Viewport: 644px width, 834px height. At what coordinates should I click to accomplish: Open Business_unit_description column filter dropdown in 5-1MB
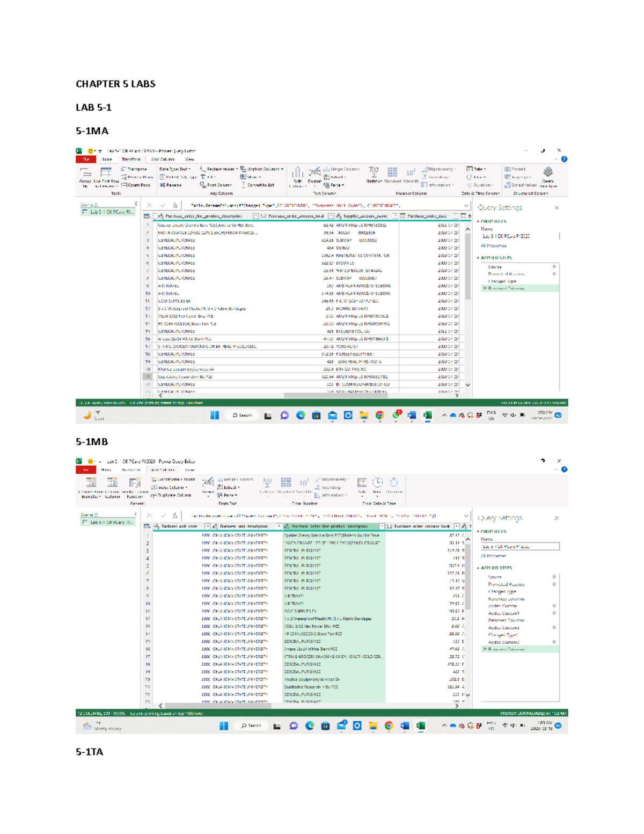(279, 526)
